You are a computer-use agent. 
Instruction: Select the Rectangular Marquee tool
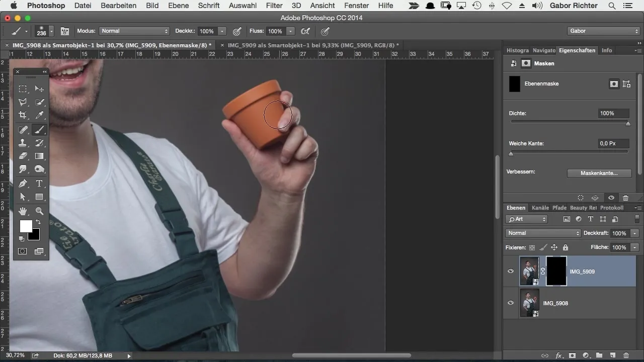point(23,89)
